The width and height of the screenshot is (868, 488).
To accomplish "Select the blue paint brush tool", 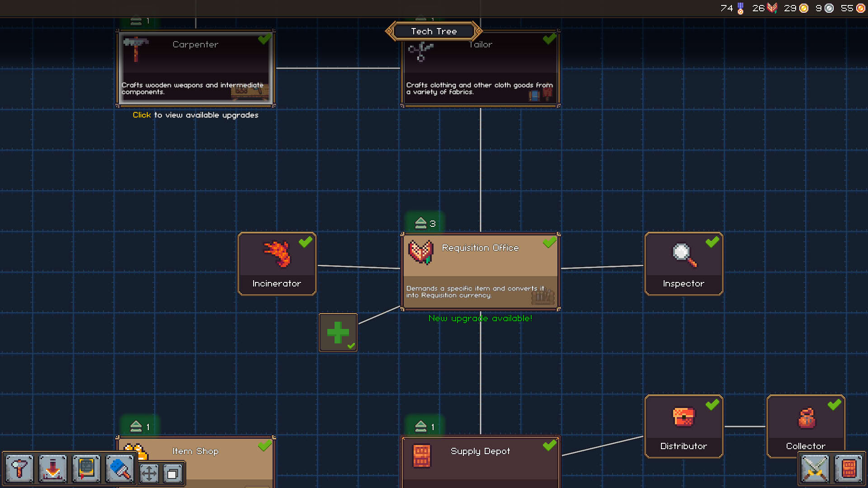I will (x=120, y=469).
